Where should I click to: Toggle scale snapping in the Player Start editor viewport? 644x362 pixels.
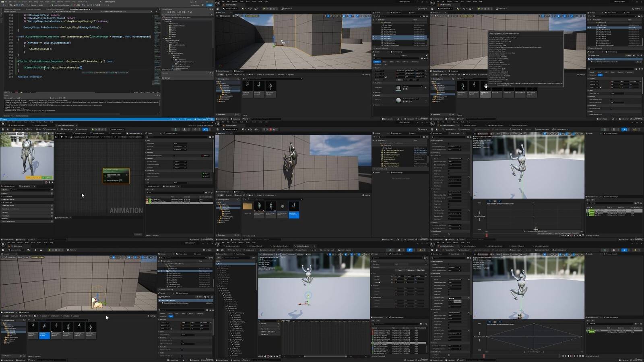coord(142,257)
